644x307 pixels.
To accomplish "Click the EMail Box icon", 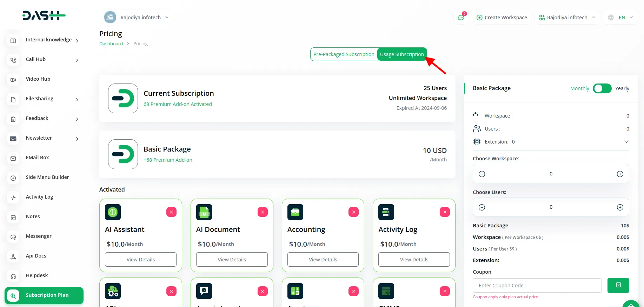I will tap(13, 158).
